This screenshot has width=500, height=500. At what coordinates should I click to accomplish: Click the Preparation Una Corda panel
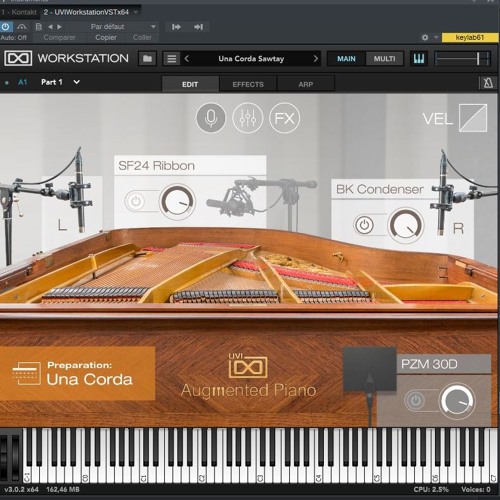(x=77, y=373)
